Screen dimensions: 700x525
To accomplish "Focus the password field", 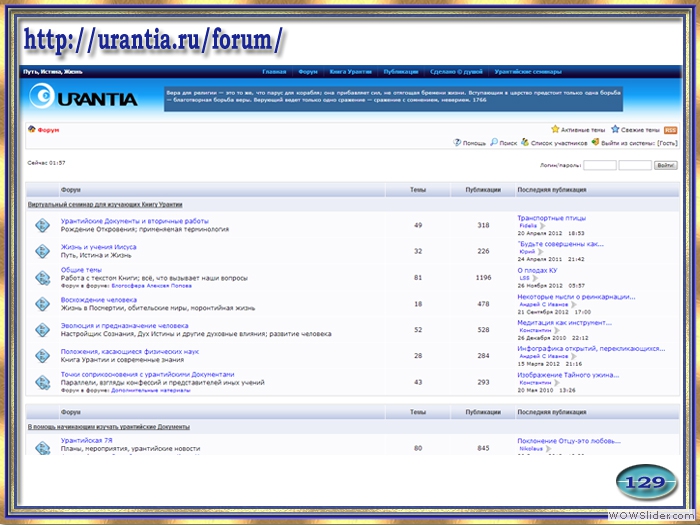I will [635, 165].
